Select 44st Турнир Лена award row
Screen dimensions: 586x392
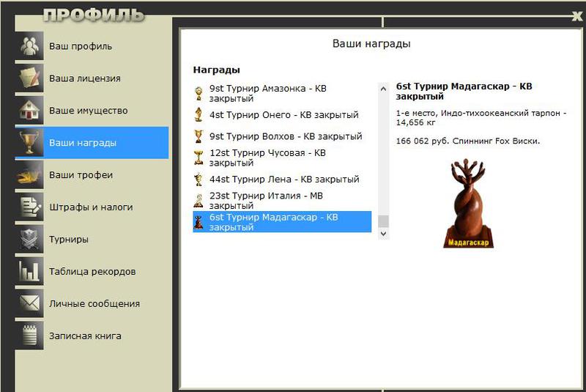click(x=282, y=179)
